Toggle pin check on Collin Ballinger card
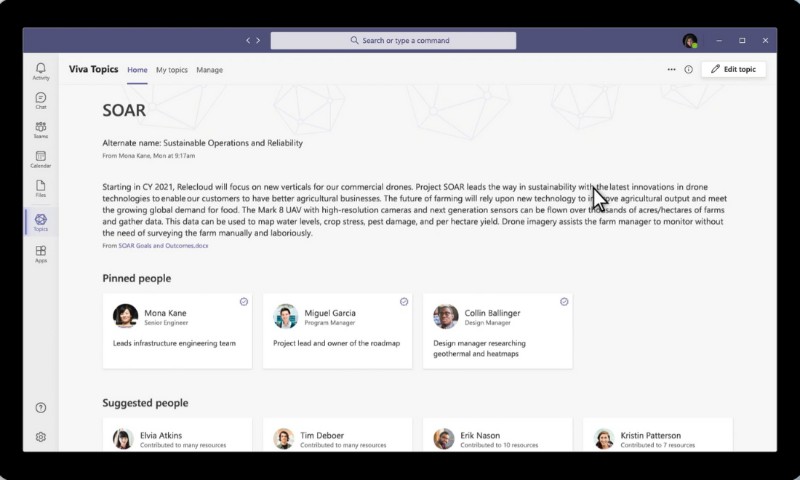Viewport: 800px width, 480px height. tap(564, 302)
